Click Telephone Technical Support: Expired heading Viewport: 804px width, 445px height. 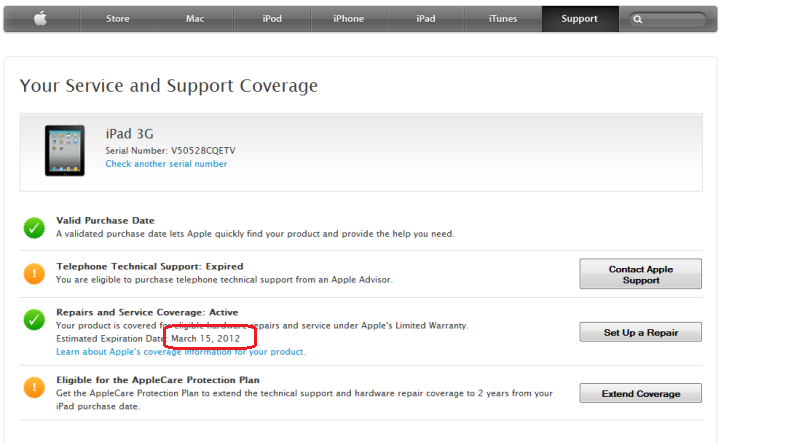[150, 267]
